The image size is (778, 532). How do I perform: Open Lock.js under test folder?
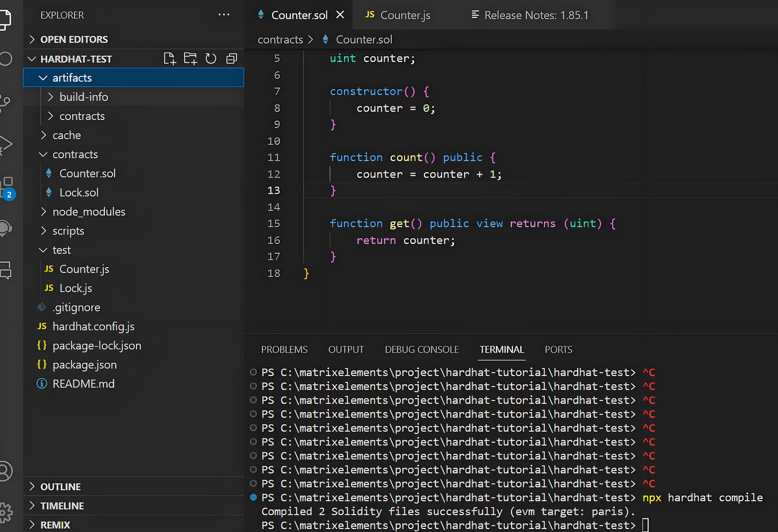point(134,288)
